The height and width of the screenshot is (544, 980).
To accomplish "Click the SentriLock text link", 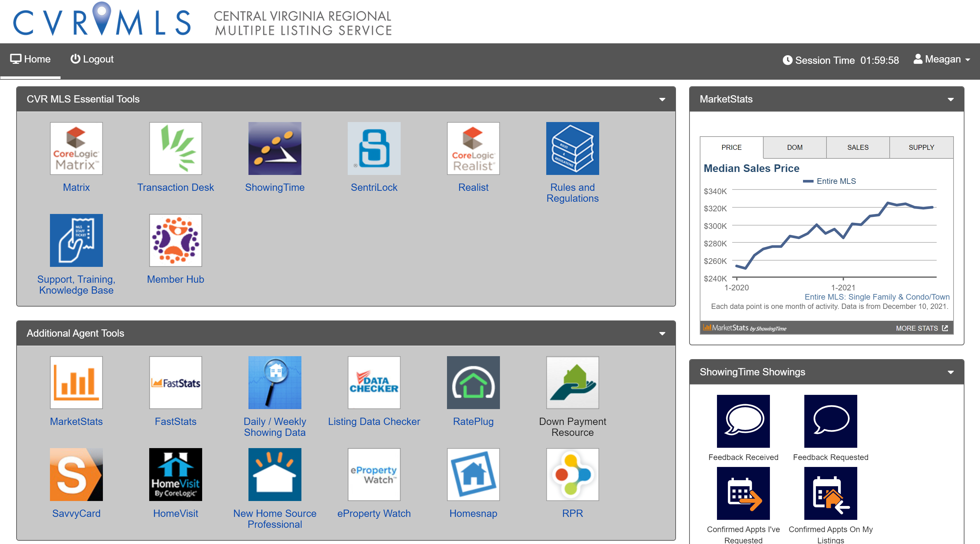I will (374, 188).
